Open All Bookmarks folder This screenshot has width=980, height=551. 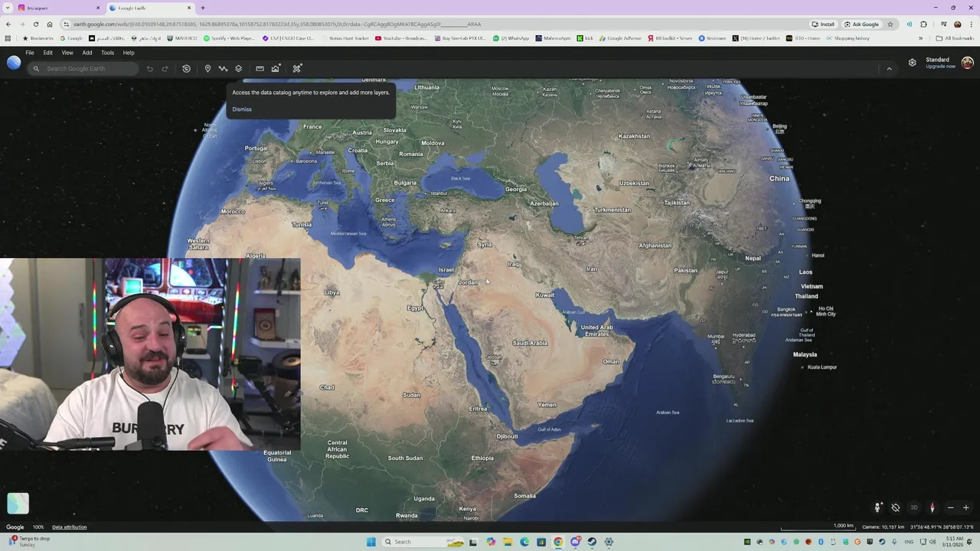954,38
